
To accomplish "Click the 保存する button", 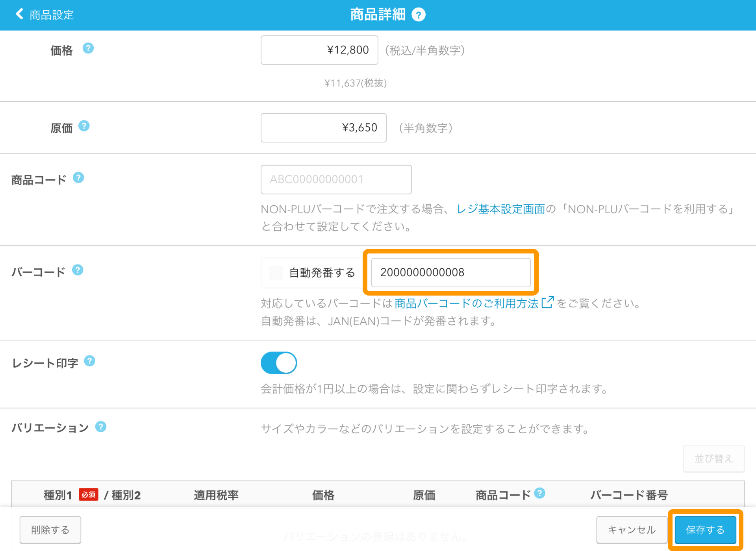I will click(x=705, y=530).
